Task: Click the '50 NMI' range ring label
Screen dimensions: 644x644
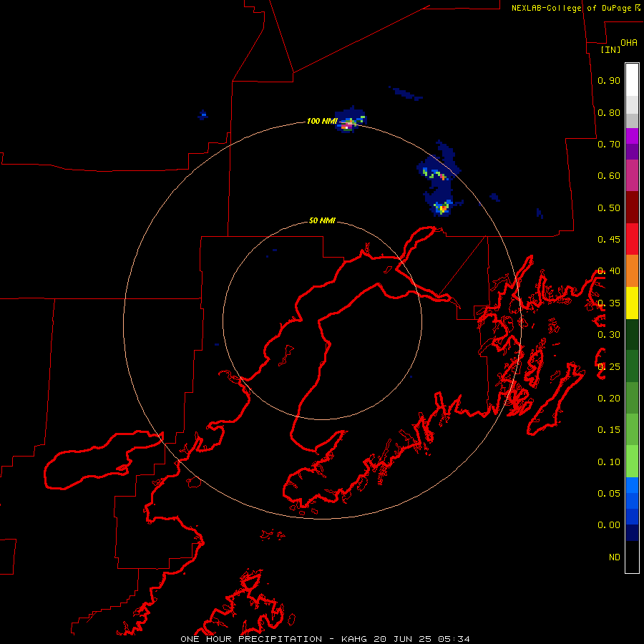Action: [x=322, y=221]
